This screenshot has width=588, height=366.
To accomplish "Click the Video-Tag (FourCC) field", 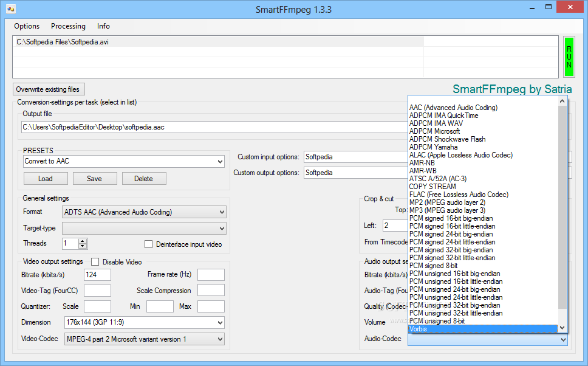I will tap(98, 291).
